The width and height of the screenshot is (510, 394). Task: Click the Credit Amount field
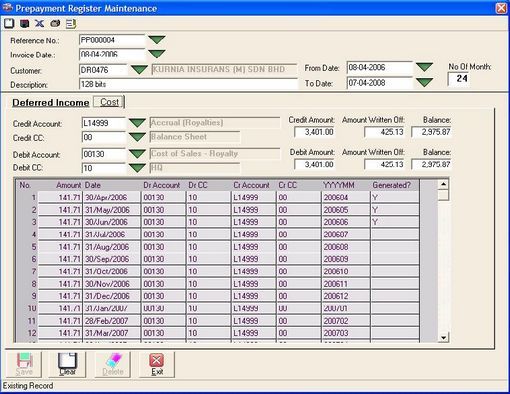click(x=315, y=132)
